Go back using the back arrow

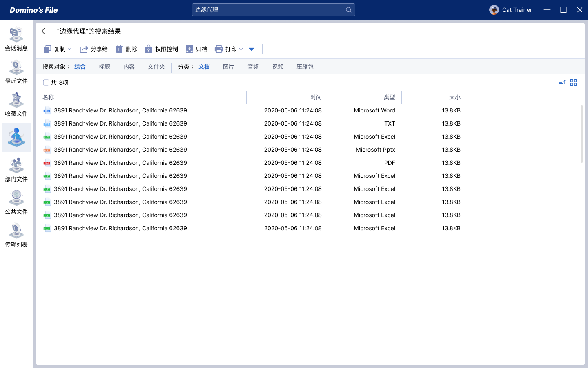click(43, 31)
